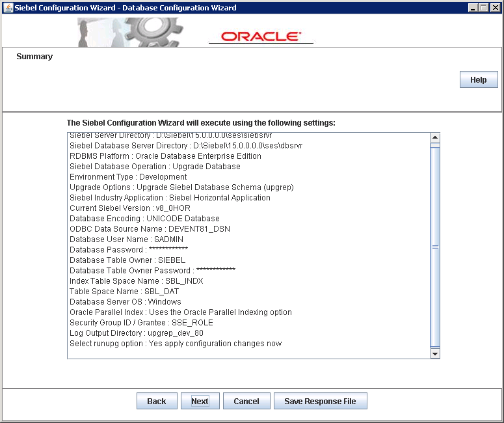Image resolution: width=504 pixels, height=423 pixels.
Task: Select 'Upgrade Options' upgrep line
Action: pyautogui.click(x=181, y=187)
